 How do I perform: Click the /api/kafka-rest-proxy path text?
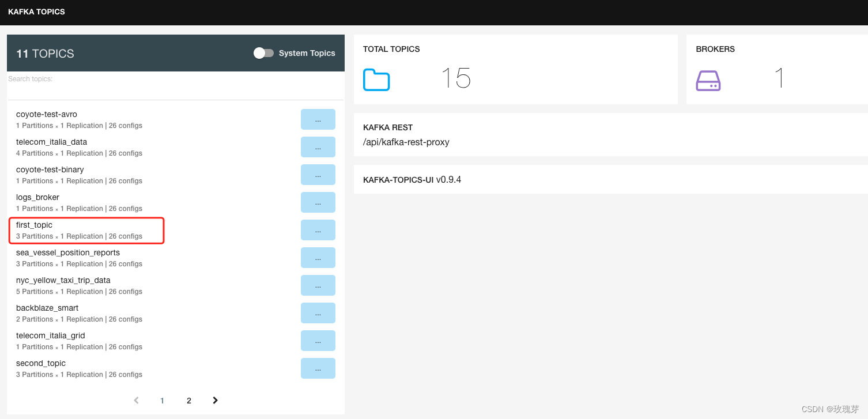tap(406, 142)
